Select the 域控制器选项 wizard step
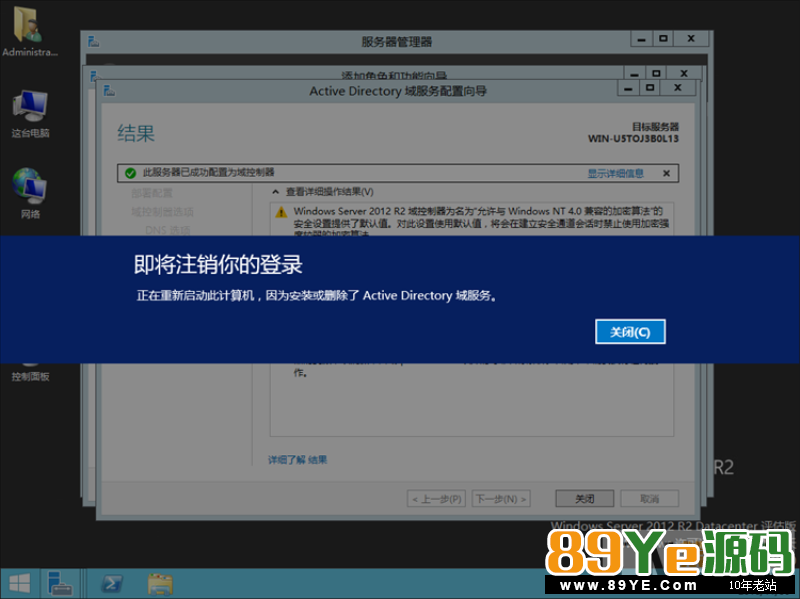The image size is (800, 599). click(x=162, y=212)
